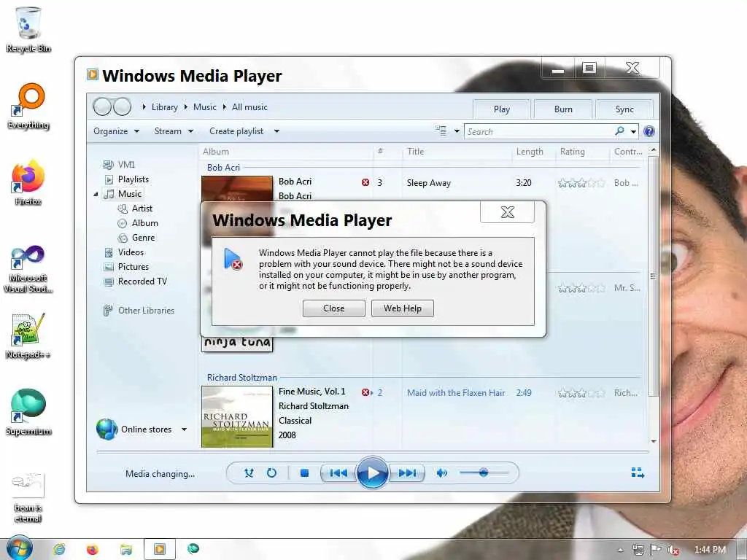747x560 pixels.
Task: Select the Sleep Away track
Action: pos(429,183)
